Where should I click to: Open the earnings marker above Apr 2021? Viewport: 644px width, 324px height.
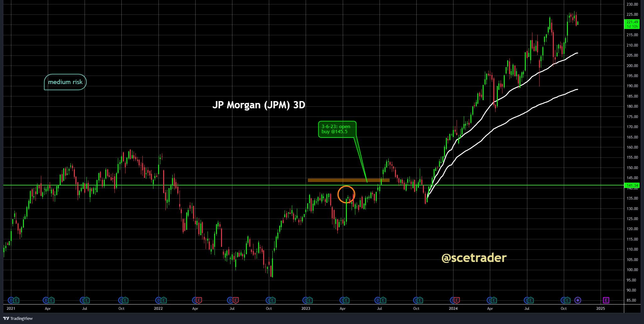tap(51, 300)
